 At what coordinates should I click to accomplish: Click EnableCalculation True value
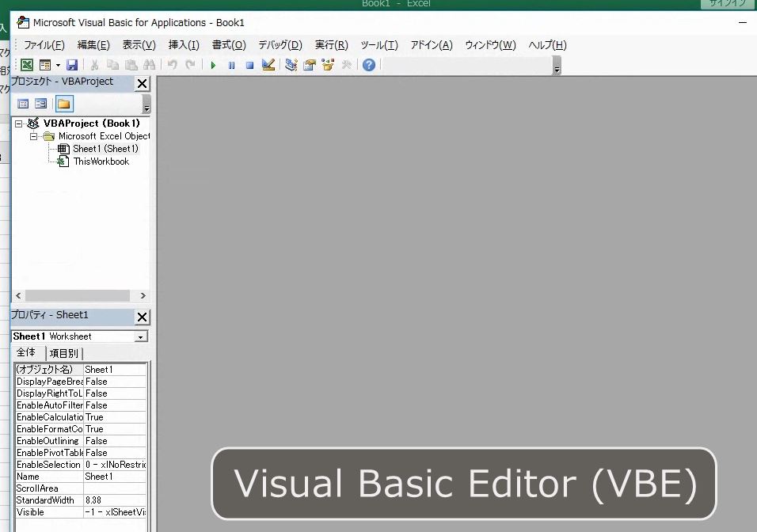115,417
